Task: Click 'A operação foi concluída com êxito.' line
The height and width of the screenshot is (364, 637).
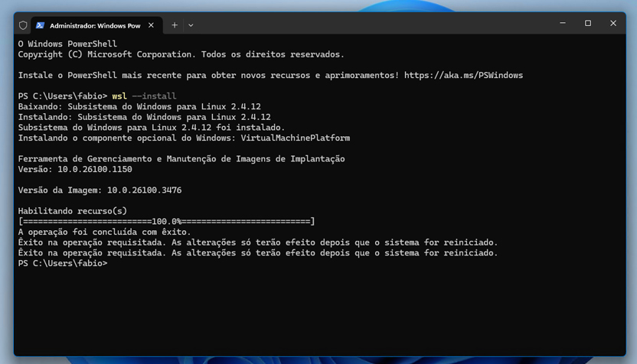Action: coord(105,232)
